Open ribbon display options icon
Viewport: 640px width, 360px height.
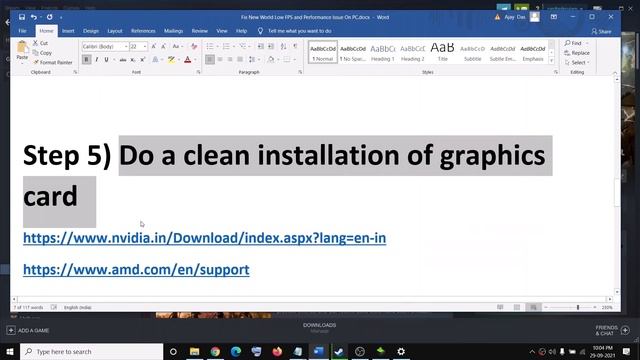point(553,17)
